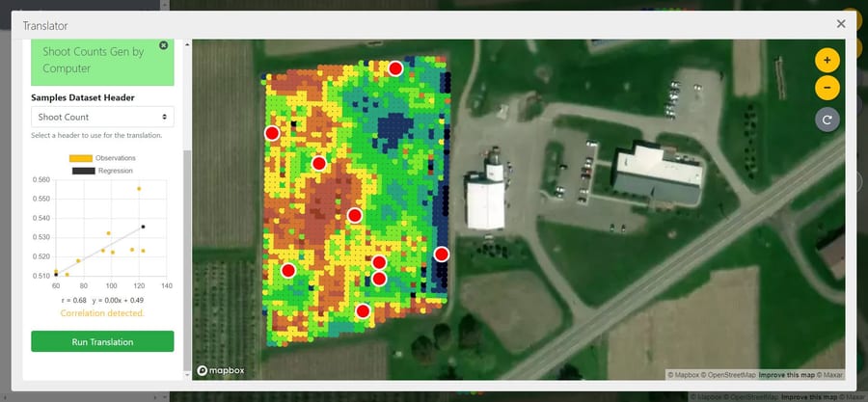Select the bottommost red sample marker
This screenshot has width=868, height=402.
363,311
